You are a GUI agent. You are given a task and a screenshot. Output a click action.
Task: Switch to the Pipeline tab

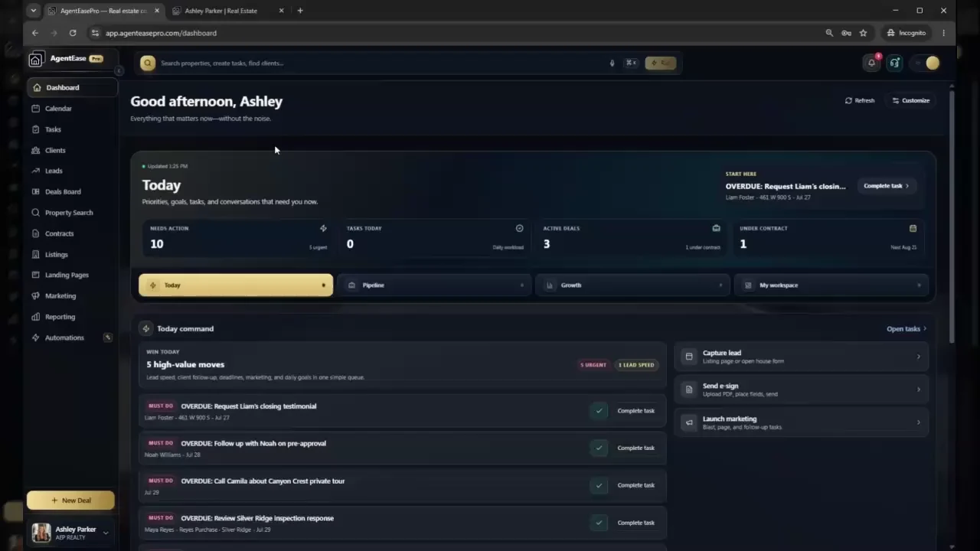[x=434, y=285]
